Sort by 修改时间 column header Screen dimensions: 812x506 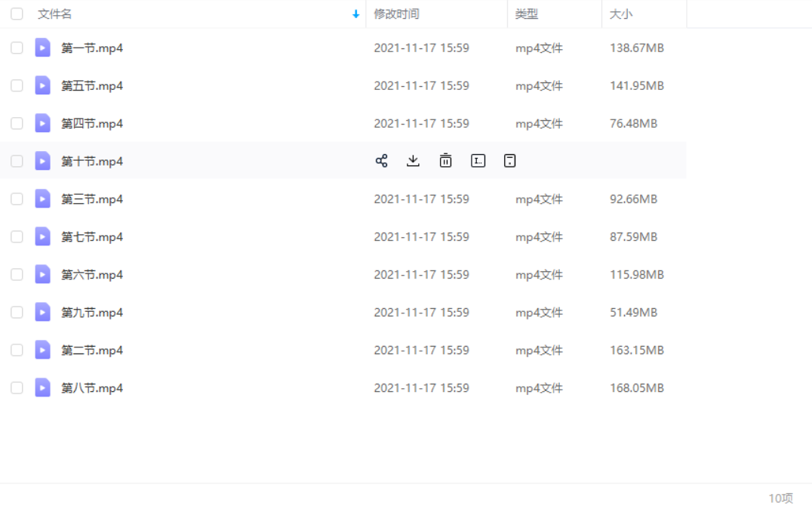pos(397,14)
